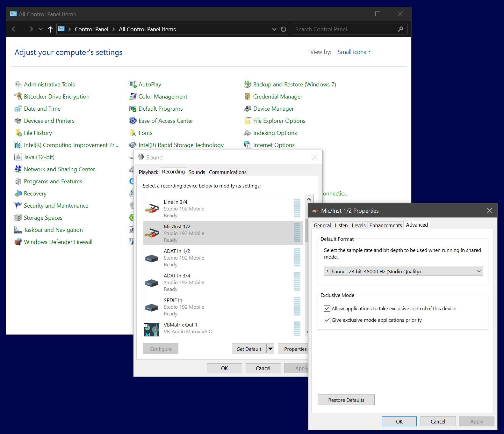Open BitLocker Drive Encryption icon
Image resolution: width=504 pixels, height=434 pixels.
click(x=18, y=97)
